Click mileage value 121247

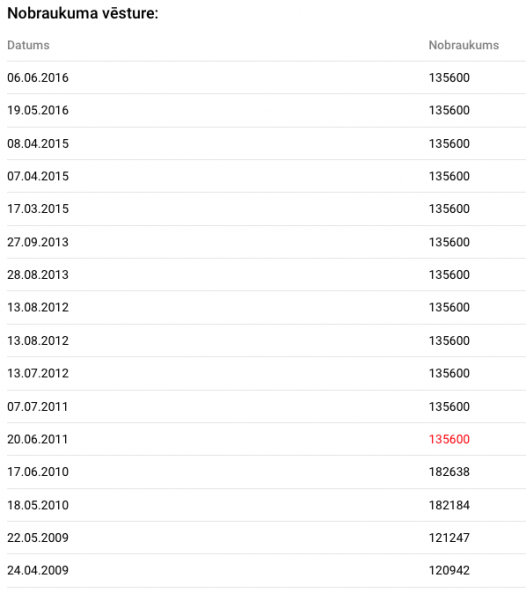[x=449, y=538]
